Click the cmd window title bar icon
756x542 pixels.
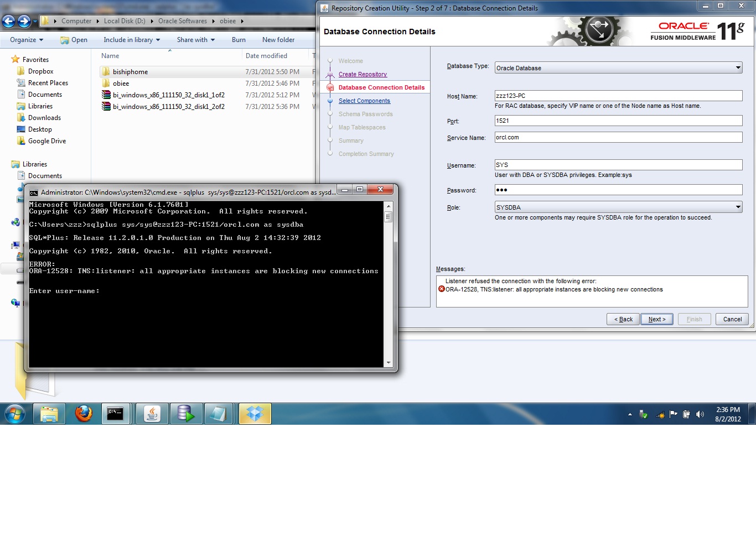click(34, 192)
